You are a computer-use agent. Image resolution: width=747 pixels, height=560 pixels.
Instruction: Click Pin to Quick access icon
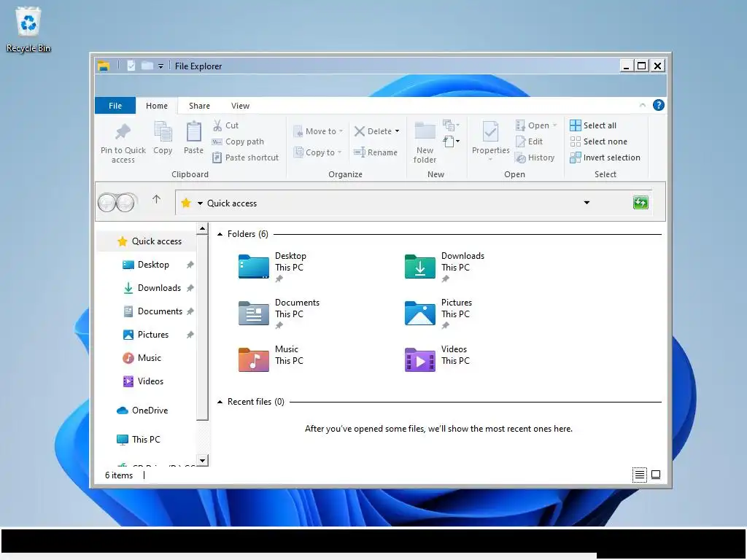(x=123, y=132)
